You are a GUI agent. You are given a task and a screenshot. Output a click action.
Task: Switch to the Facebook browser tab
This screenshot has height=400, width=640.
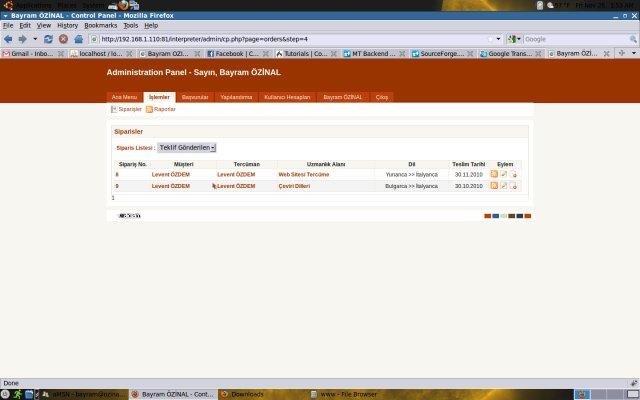(x=237, y=53)
